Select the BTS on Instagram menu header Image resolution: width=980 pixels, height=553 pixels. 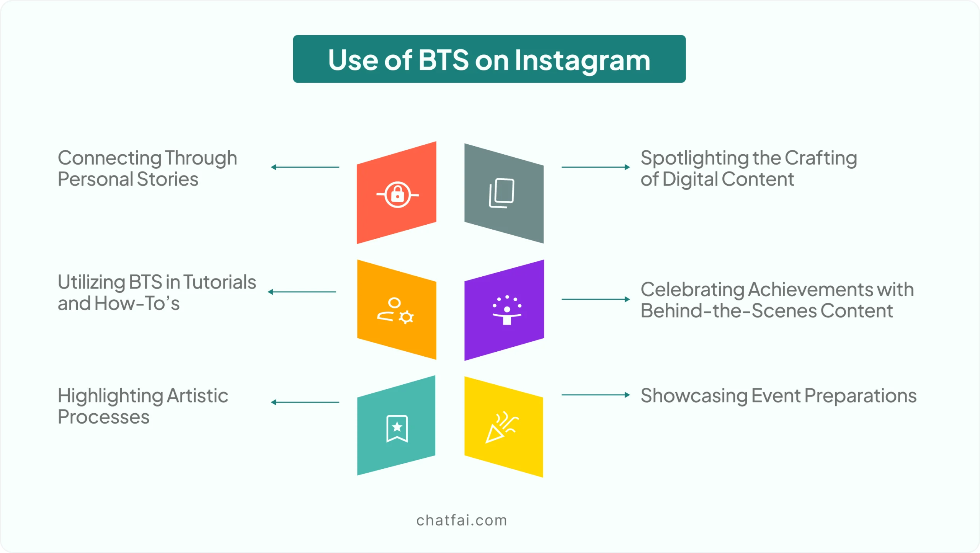click(x=491, y=60)
